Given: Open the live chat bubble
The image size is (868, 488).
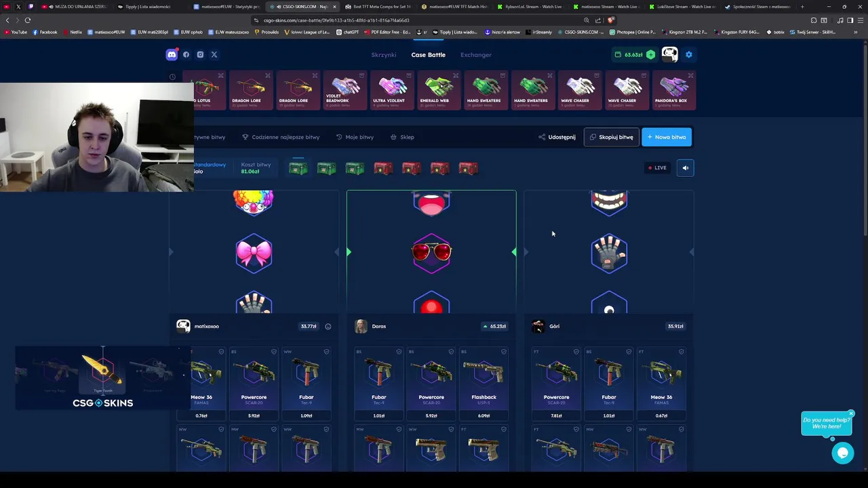Looking at the screenshot, I should (843, 453).
